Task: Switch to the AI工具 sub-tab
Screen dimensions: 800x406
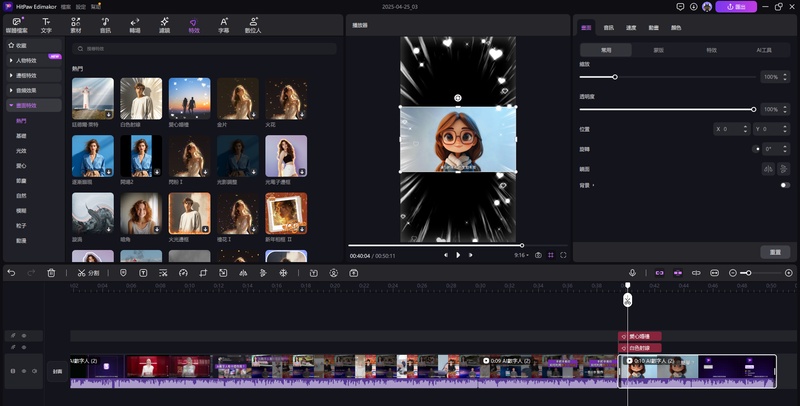Action: point(764,50)
